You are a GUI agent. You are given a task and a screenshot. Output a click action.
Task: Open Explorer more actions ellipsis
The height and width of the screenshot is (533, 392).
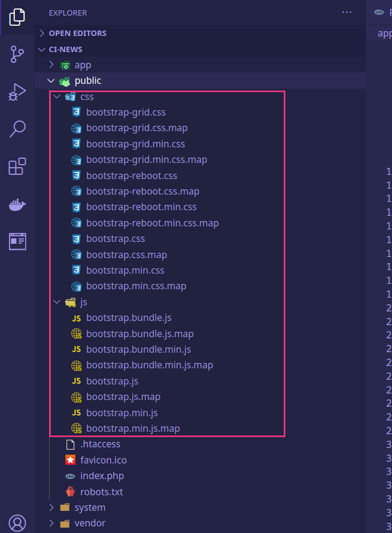tap(347, 12)
